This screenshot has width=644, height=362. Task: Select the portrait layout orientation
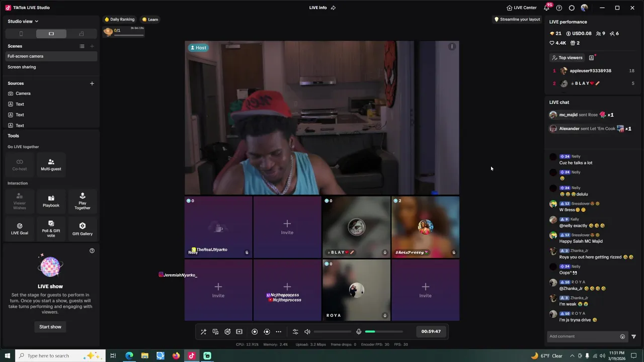pos(21,34)
